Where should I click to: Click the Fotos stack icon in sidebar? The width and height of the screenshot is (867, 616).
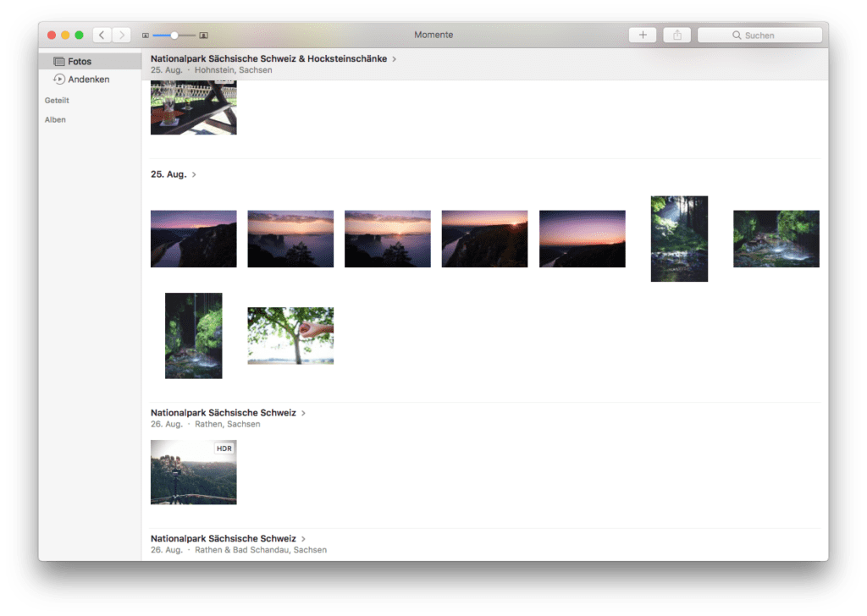(x=59, y=61)
